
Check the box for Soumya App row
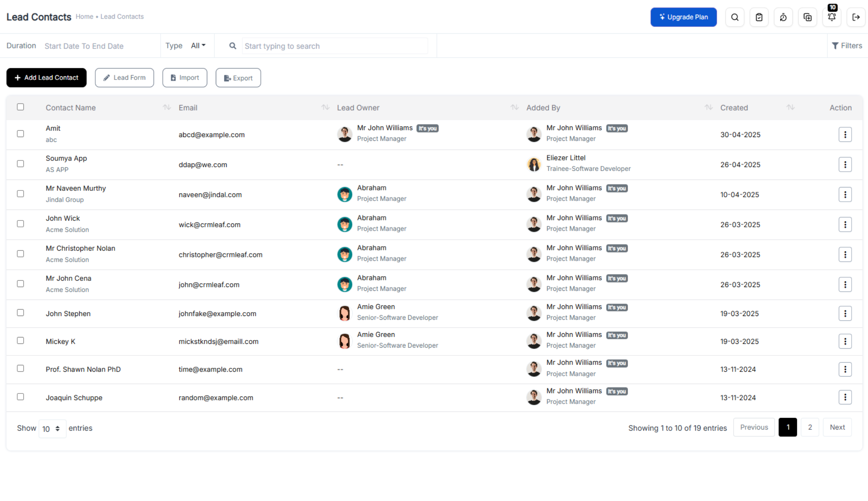pos(21,164)
